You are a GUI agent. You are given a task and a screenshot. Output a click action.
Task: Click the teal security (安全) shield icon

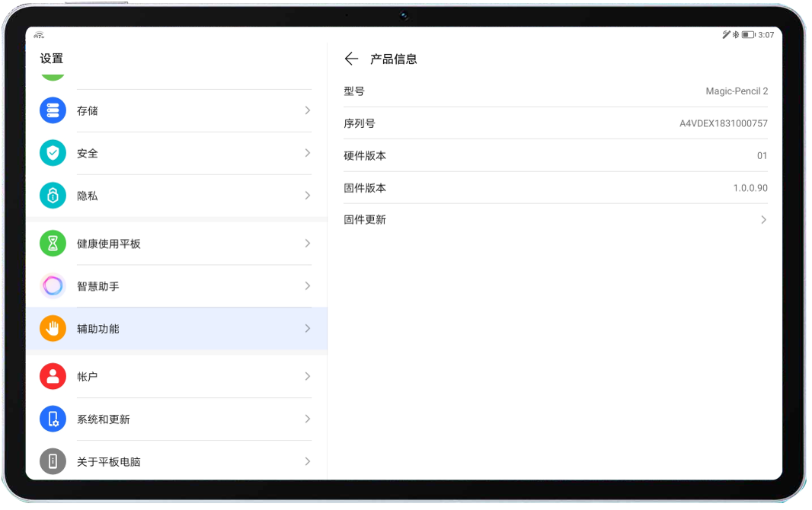pyautogui.click(x=53, y=153)
